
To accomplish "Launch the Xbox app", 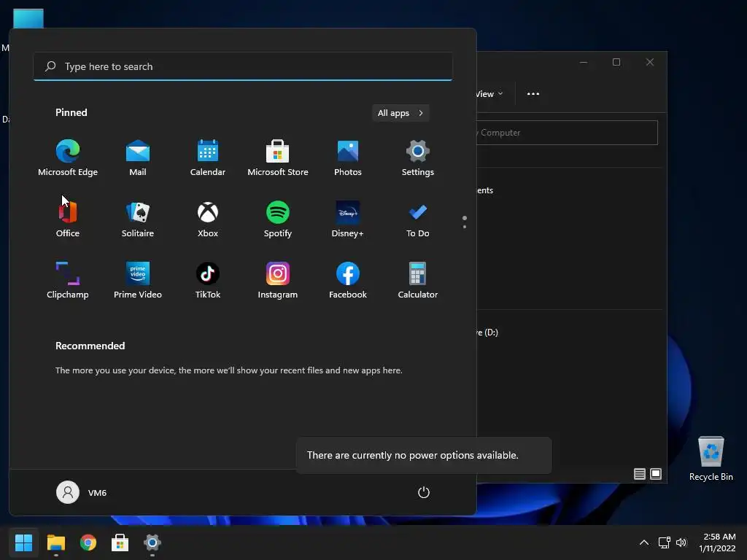I will (208, 219).
